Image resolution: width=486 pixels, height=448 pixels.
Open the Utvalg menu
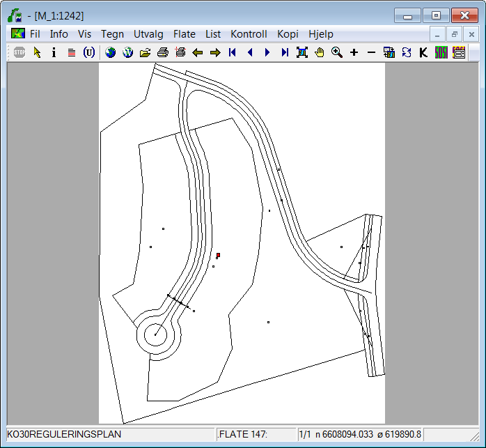click(x=148, y=34)
